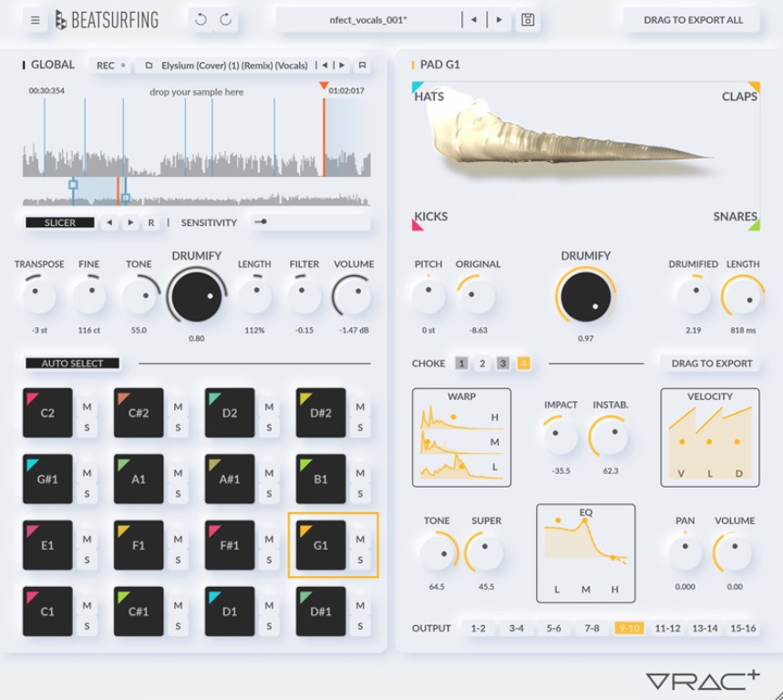Move to next slice arrow

point(130,222)
